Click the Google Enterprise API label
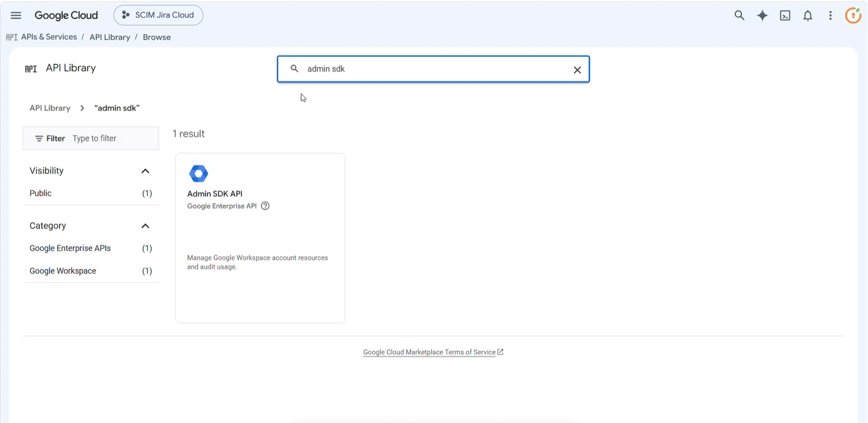This screenshot has width=868, height=423. (222, 206)
